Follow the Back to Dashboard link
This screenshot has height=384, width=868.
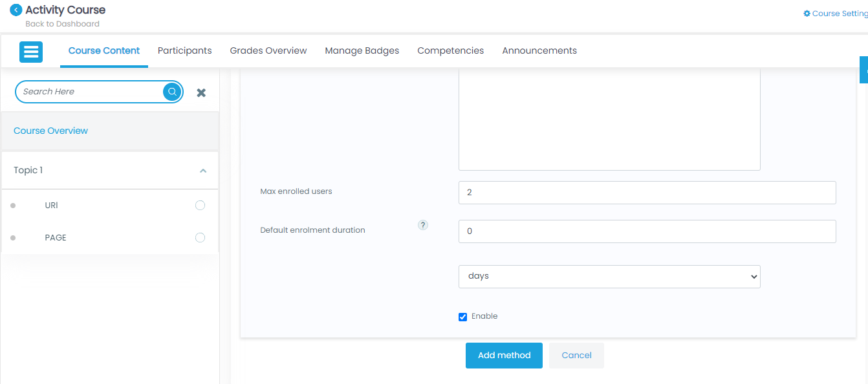[x=62, y=24]
